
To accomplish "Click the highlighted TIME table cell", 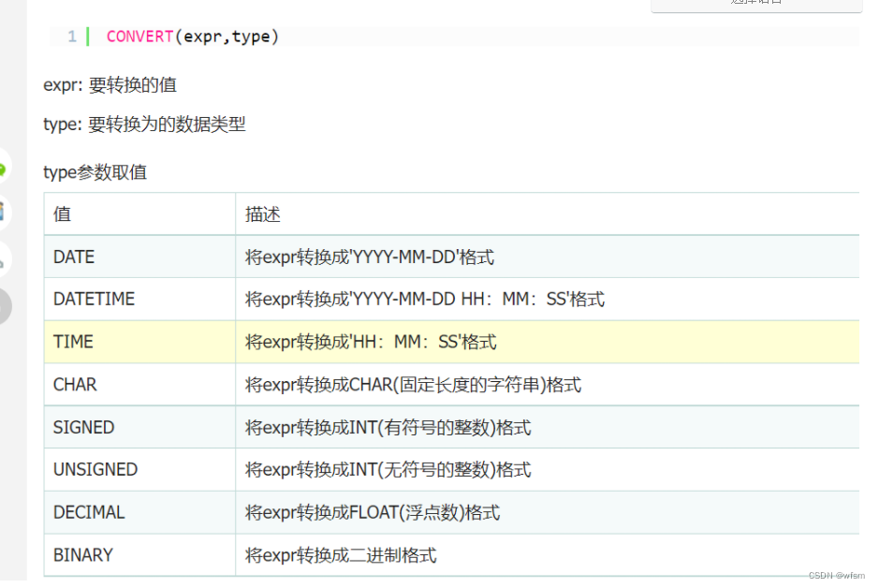I will (x=139, y=342).
